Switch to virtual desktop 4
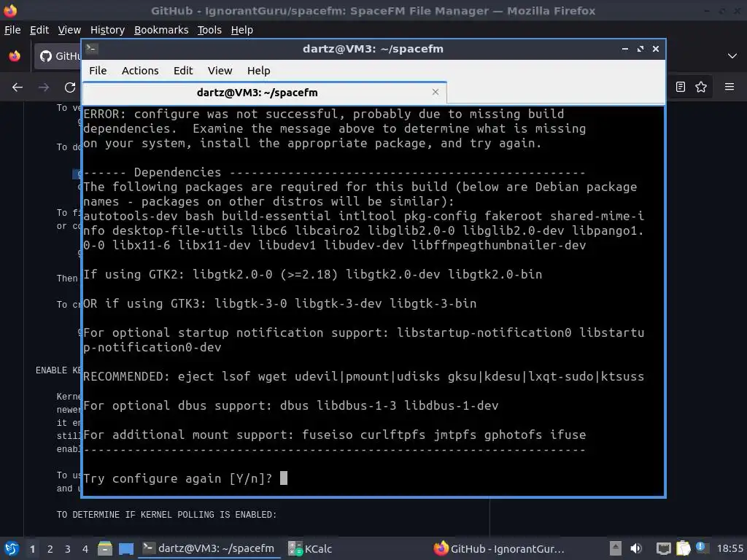This screenshot has height=560, width=747. pos(85,549)
